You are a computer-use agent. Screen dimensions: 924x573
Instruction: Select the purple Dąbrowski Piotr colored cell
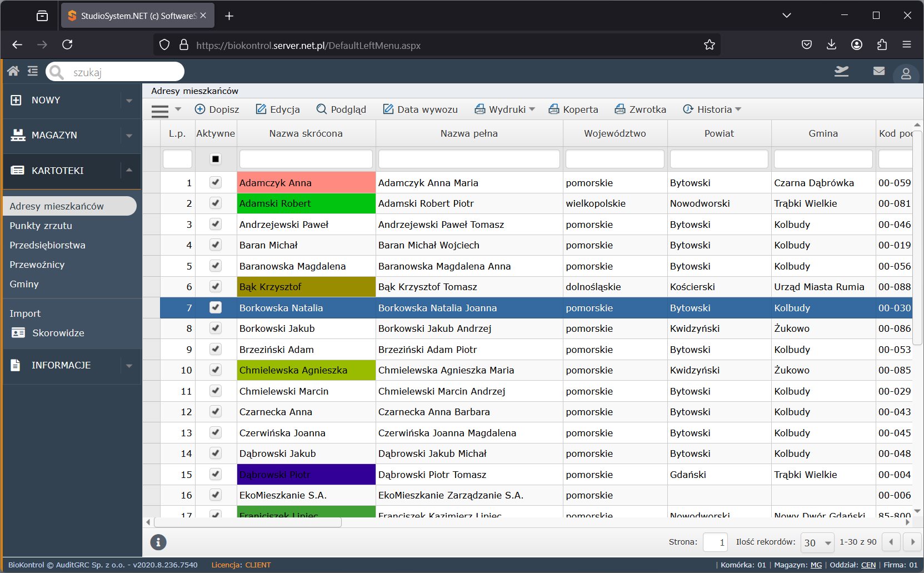pos(306,474)
